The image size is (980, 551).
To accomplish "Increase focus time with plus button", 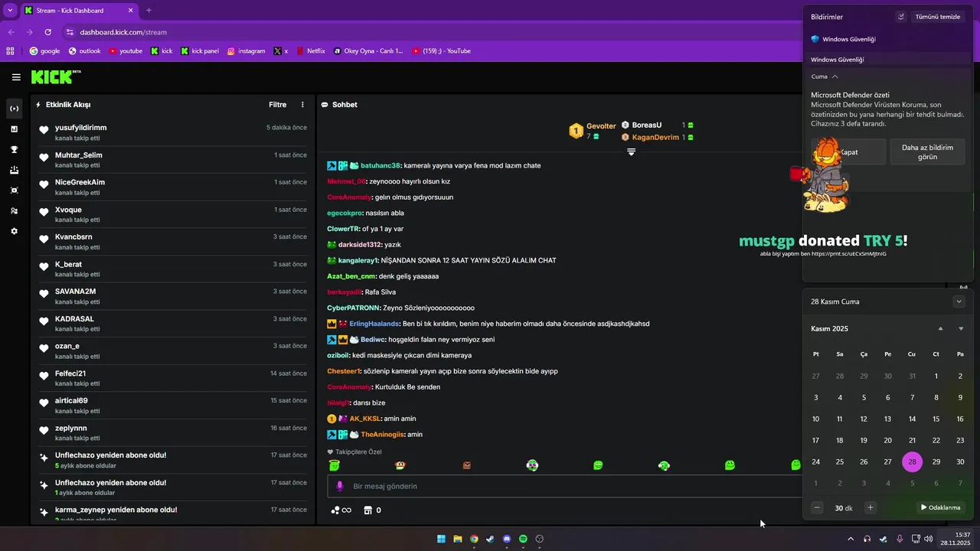I will pos(870,507).
